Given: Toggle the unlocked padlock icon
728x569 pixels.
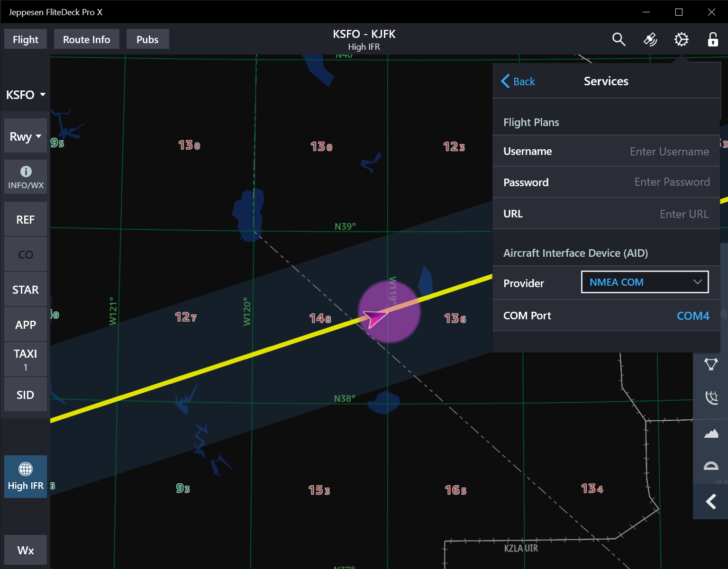Looking at the screenshot, I should click(712, 39).
